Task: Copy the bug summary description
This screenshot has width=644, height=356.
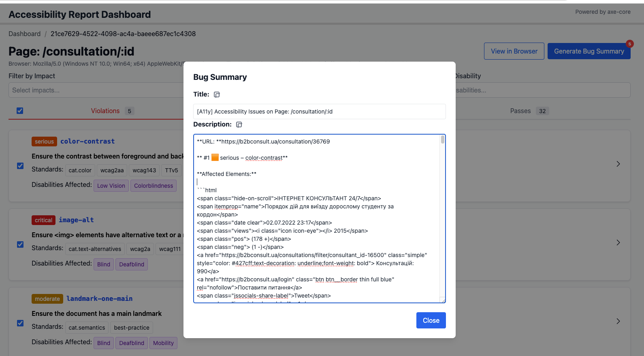Action: click(239, 124)
